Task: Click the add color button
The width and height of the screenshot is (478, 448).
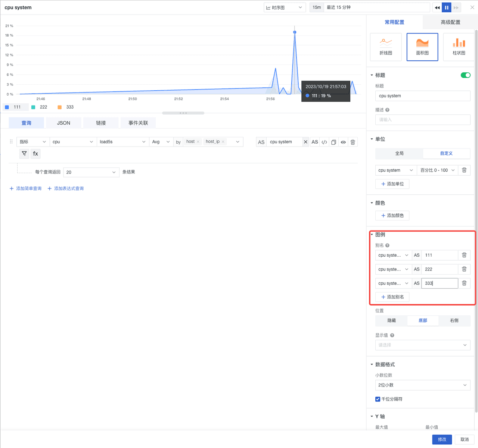Action: pyautogui.click(x=392, y=216)
